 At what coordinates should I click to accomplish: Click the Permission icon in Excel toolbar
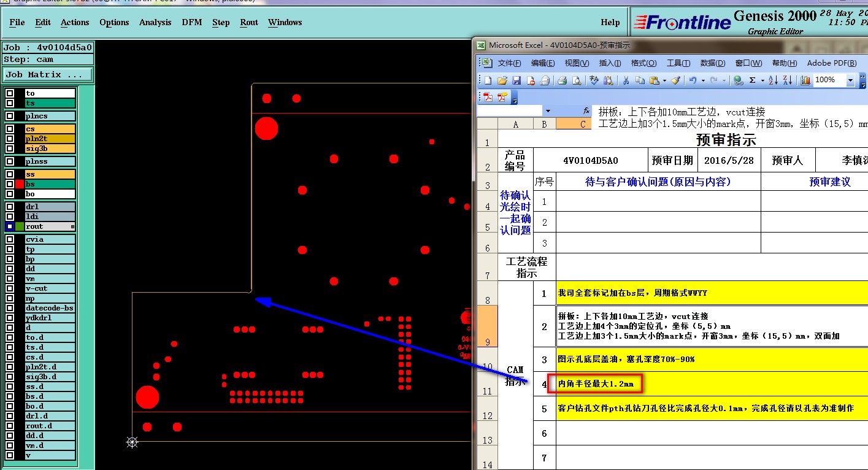click(x=531, y=80)
